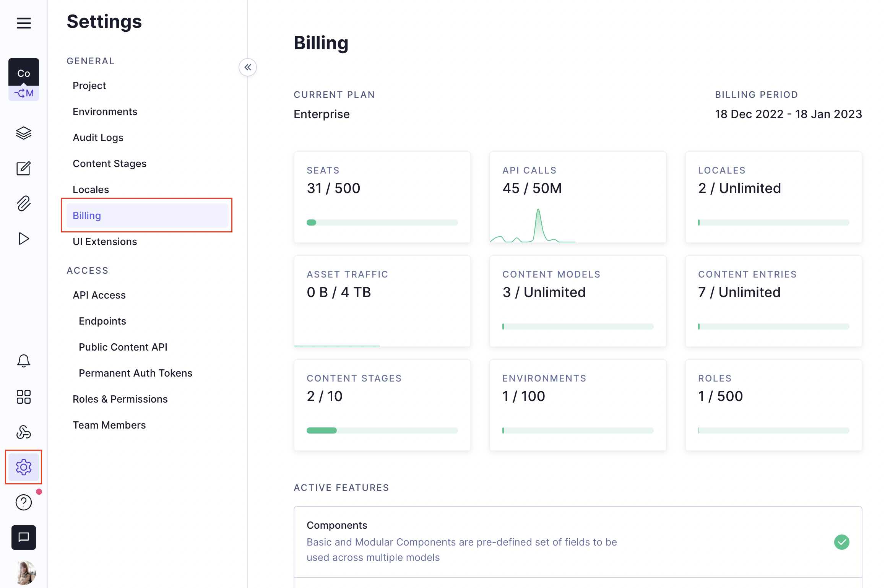This screenshot has width=890, height=588.
Task: Select Roles & Permissions menu item
Action: (x=120, y=399)
